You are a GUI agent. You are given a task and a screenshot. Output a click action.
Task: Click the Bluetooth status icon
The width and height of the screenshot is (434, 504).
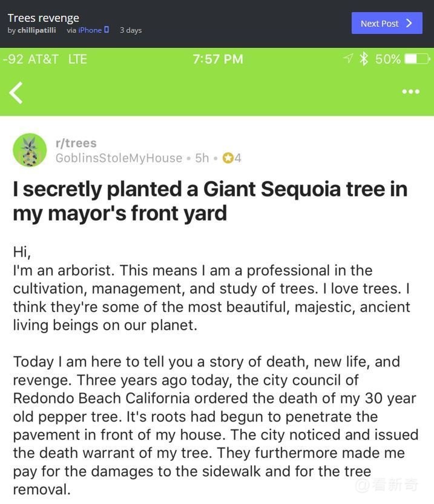[364, 59]
